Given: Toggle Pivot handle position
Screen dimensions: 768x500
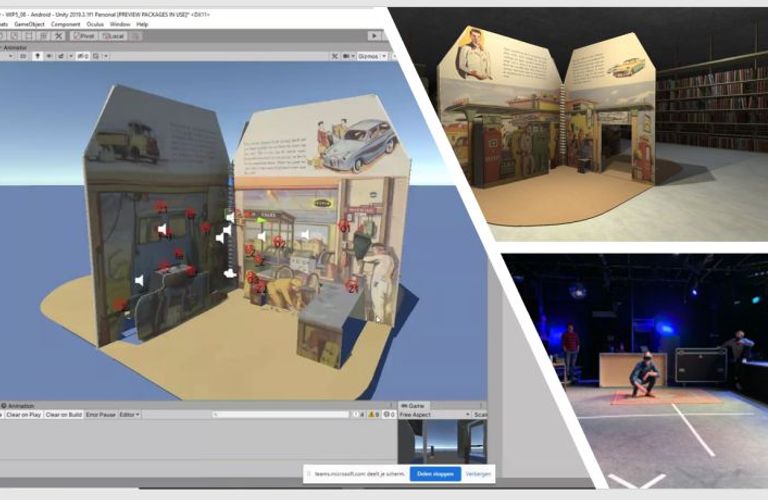Looking at the screenshot, I should point(84,36).
